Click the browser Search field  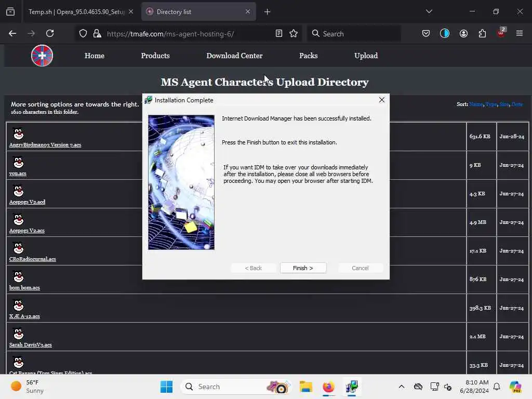354,34
